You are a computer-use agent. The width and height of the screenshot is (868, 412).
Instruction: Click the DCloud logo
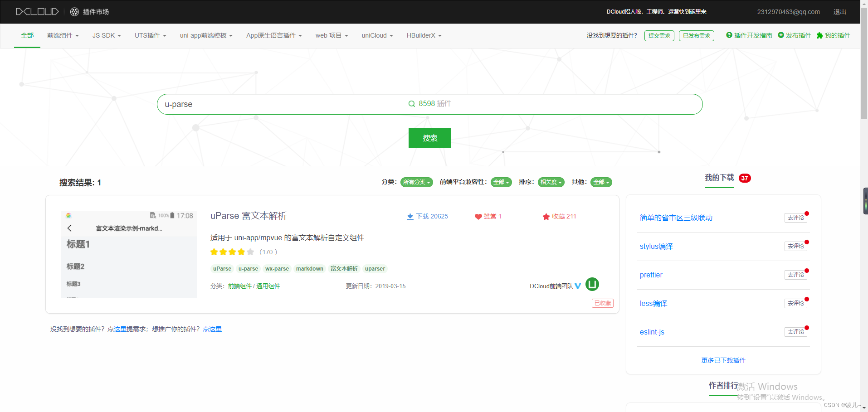tap(37, 12)
